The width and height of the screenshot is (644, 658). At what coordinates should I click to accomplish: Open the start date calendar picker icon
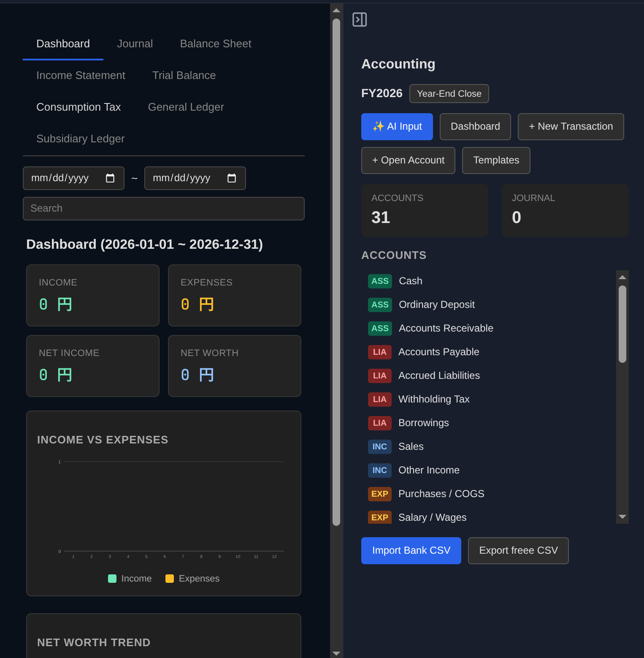pyautogui.click(x=110, y=178)
